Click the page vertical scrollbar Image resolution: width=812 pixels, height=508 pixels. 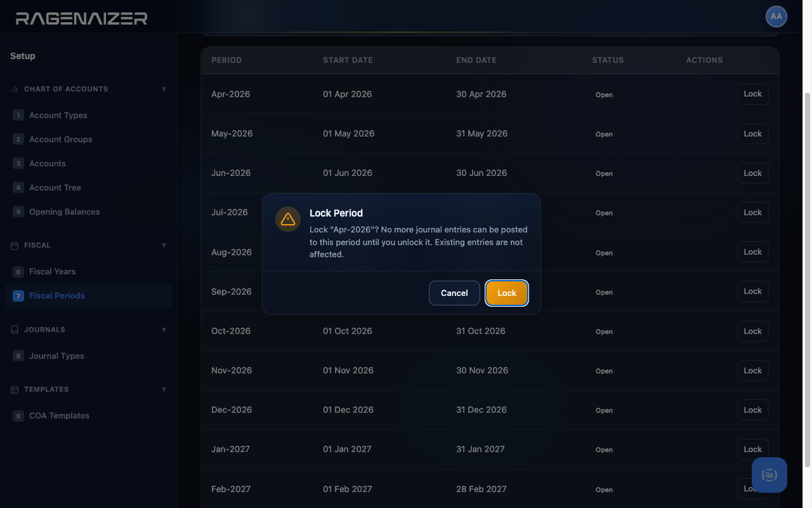pyautogui.click(x=808, y=279)
